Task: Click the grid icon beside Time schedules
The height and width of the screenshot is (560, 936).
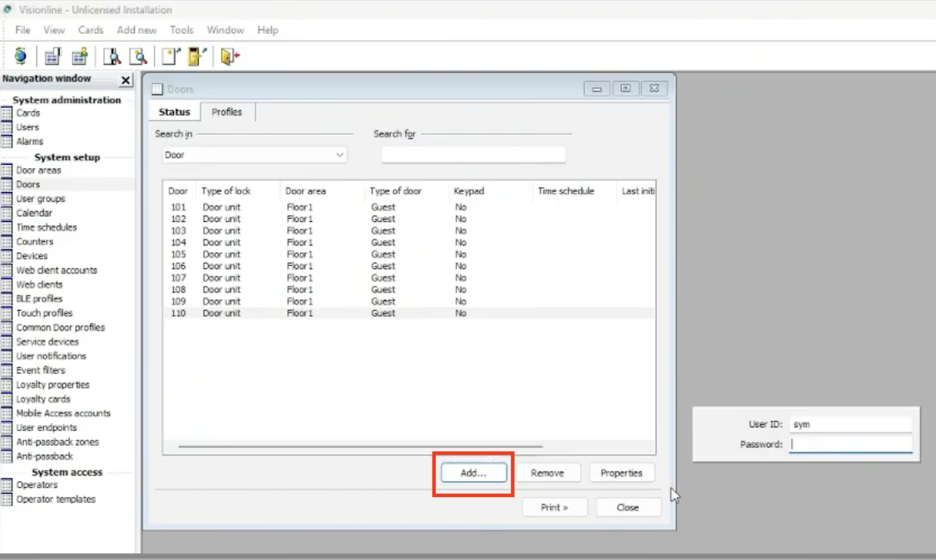Action: pos(7,228)
